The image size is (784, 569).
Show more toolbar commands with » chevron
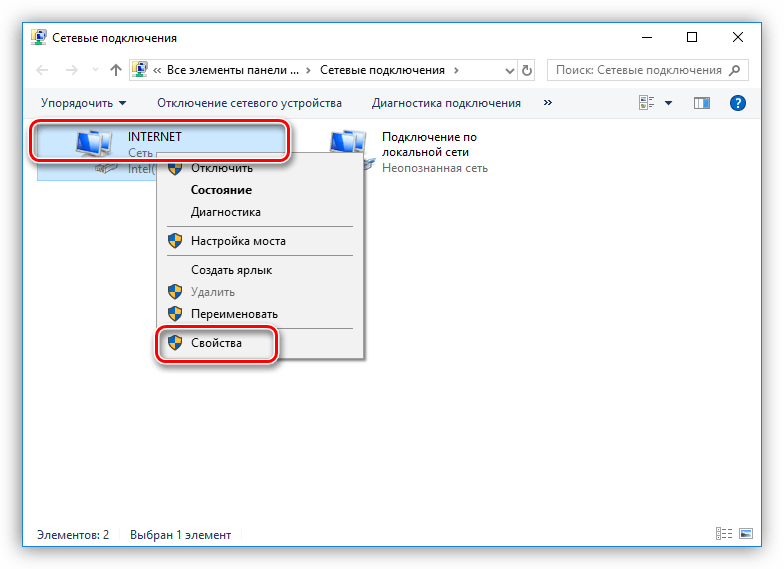tap(548, 102)
